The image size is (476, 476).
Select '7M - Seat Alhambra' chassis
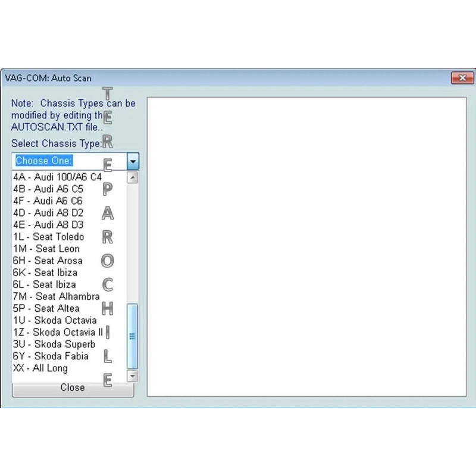[x=69, y=296]
